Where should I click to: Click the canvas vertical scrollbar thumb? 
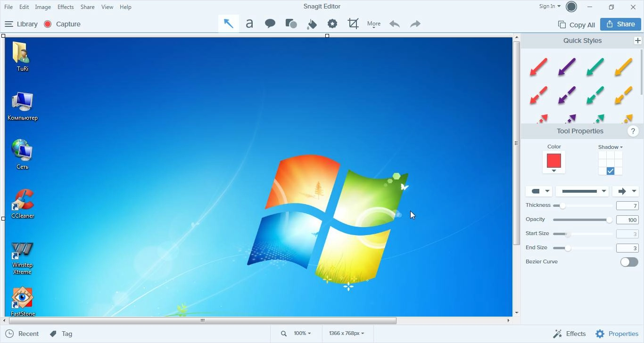pyautogui.click(x=516, y=143)
